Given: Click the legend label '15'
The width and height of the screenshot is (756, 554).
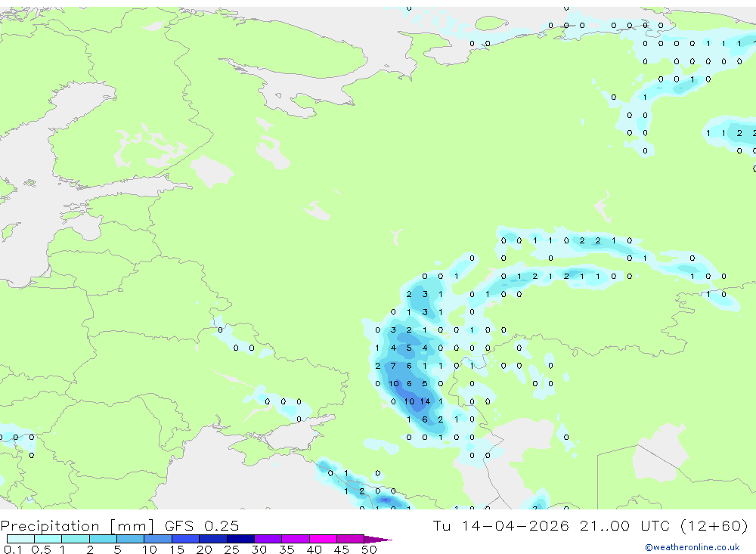Looking at the screenshot, I should click(177, 549).
